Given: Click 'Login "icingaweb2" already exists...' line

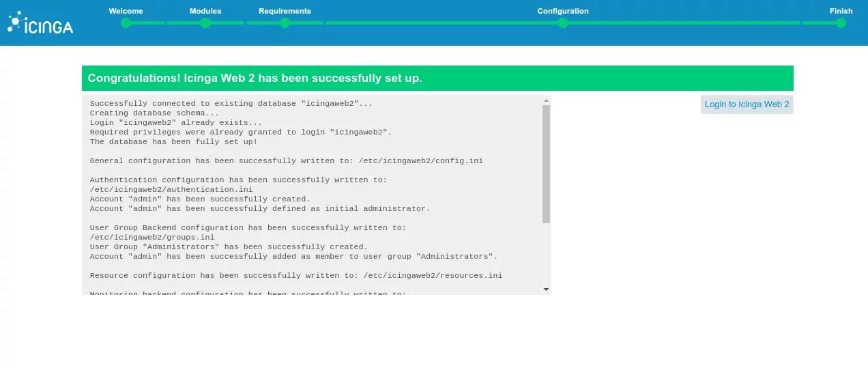Looking at the screenshot, I should coord(176,123).
